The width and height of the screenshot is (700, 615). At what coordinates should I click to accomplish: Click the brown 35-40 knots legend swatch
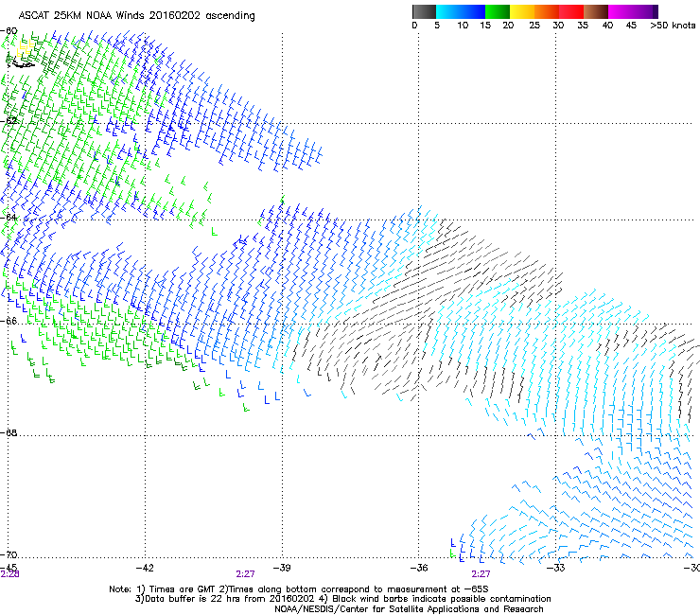pyautogui.click(x=596, y=11)
